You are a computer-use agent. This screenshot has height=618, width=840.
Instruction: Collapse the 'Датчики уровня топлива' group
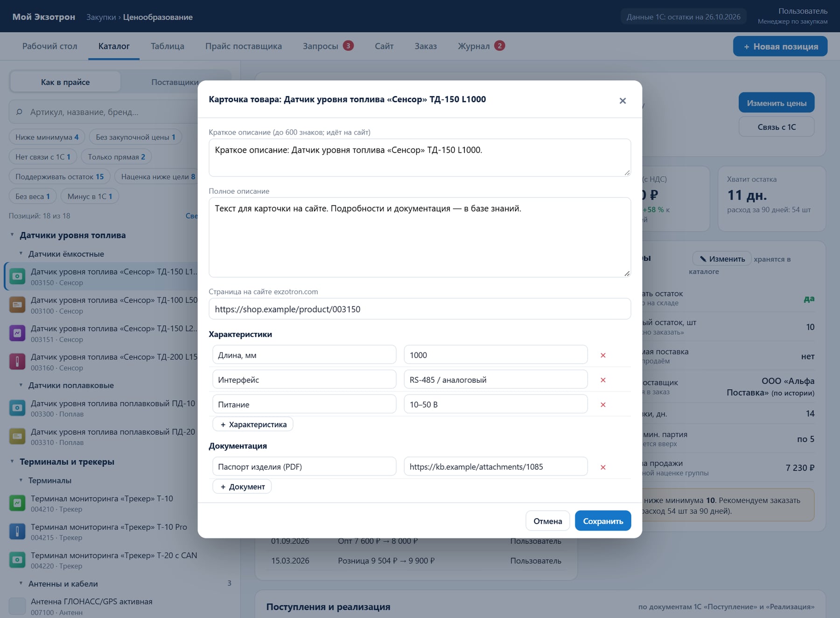12,235
